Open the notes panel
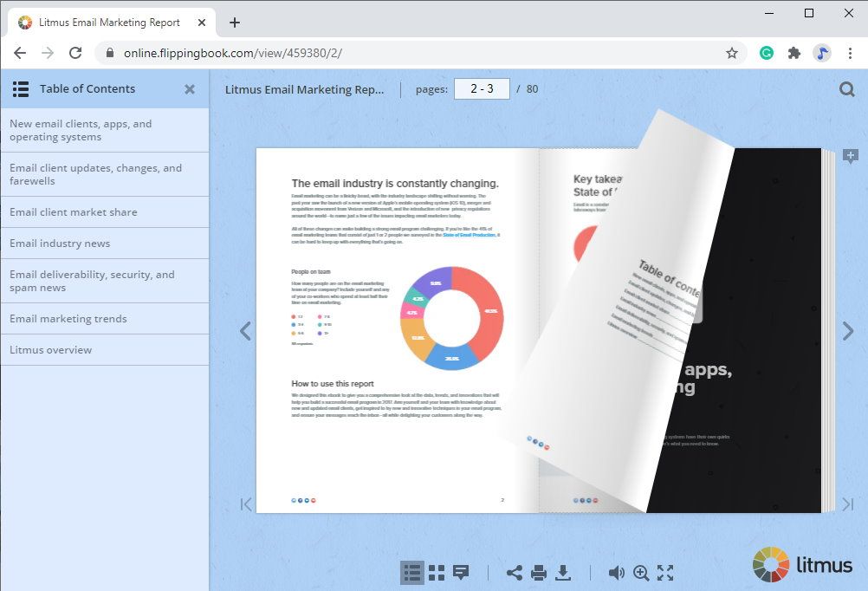 click(x=460, y=572)
